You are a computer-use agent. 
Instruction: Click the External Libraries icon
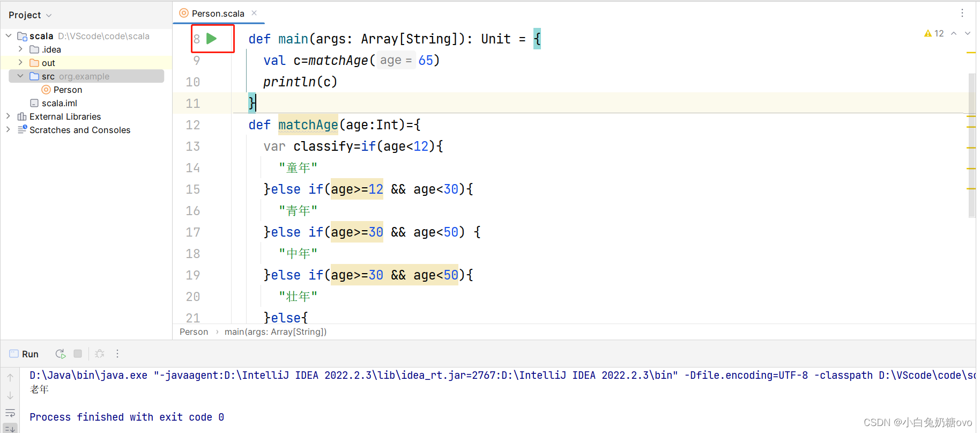click(x=22, y=116)
